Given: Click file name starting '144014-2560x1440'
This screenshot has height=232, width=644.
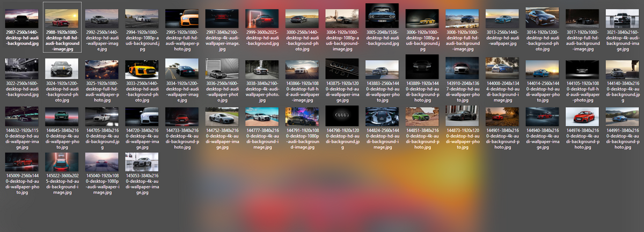Looking at the screenshot, I should (543, 92).
